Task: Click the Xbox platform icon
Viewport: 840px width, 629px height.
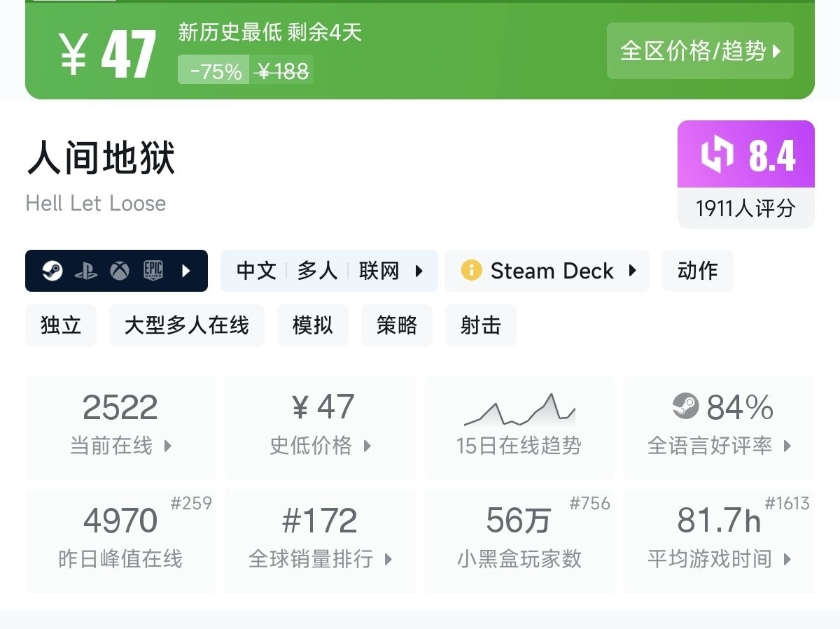Action: pos(120,271)
